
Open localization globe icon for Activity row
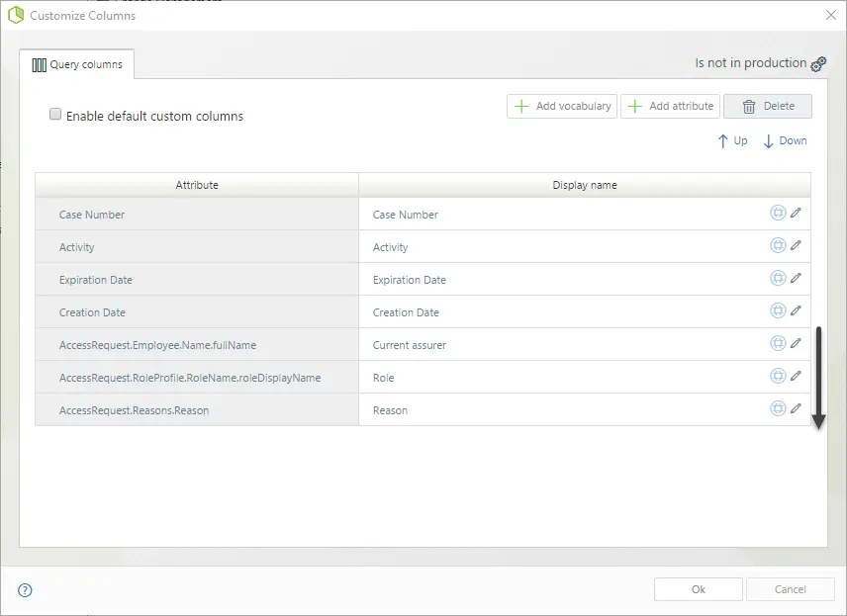click(778, 245)
